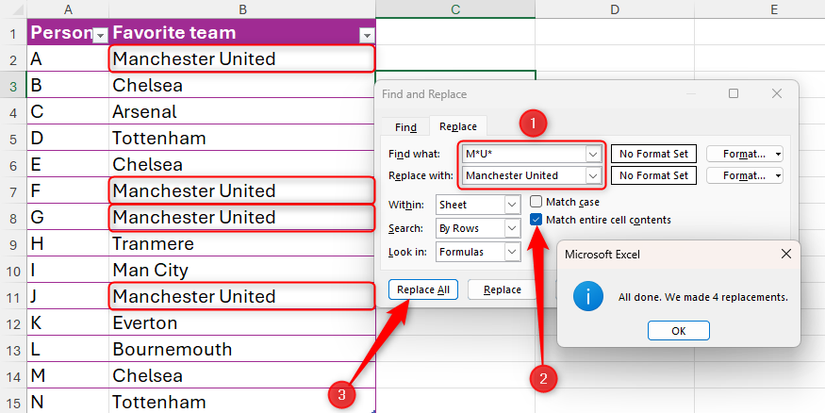Select the Manchester United cell in row 11
The width and height of the screenshot is (825, 413).
[242, 296]
